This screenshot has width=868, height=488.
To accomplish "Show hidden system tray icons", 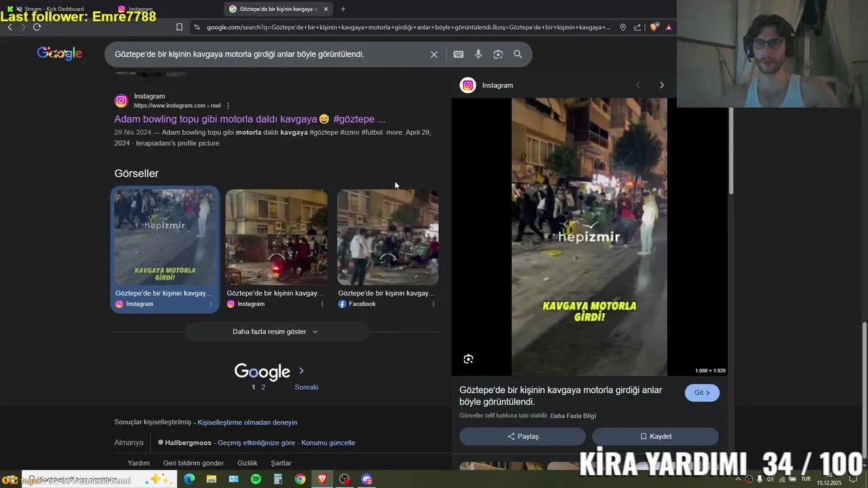I will pyautogui.click(x=738, y=479).
